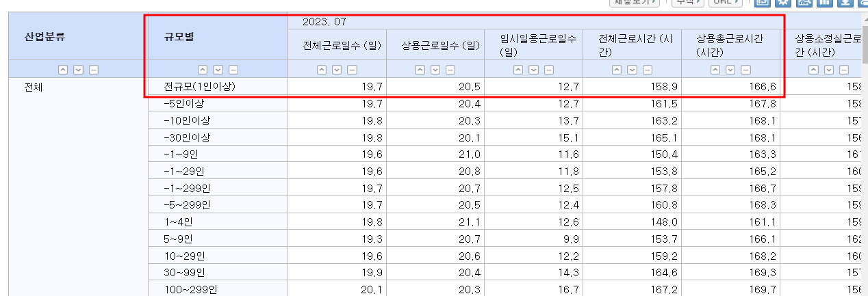
Task: Select the -5~299인 size row
Action: (187, 205)
